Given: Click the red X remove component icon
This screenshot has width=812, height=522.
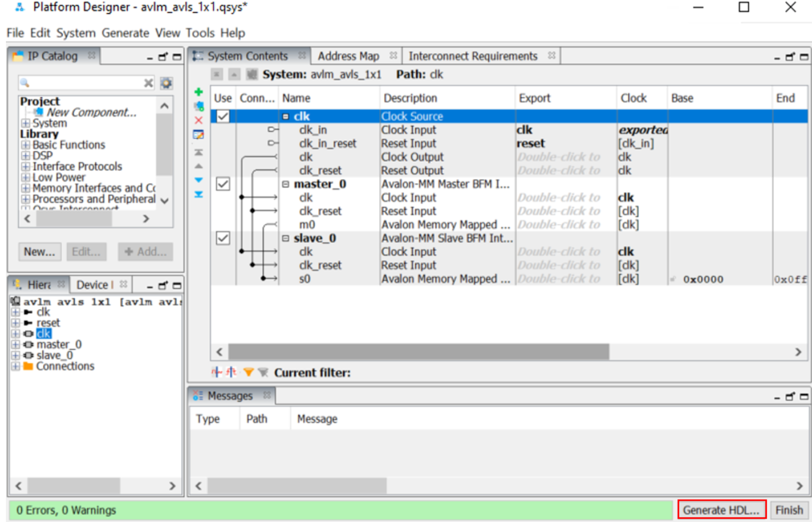Looking at the screenshot, I should [198, 120].
